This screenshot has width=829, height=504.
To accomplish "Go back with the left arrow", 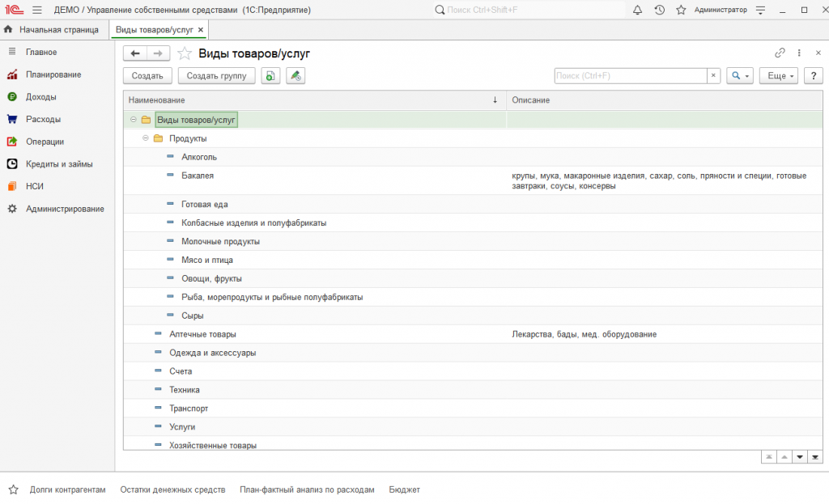I will 135,53.
